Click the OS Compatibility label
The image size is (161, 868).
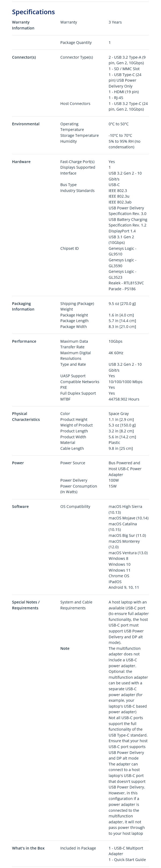(x=75, y=507)
